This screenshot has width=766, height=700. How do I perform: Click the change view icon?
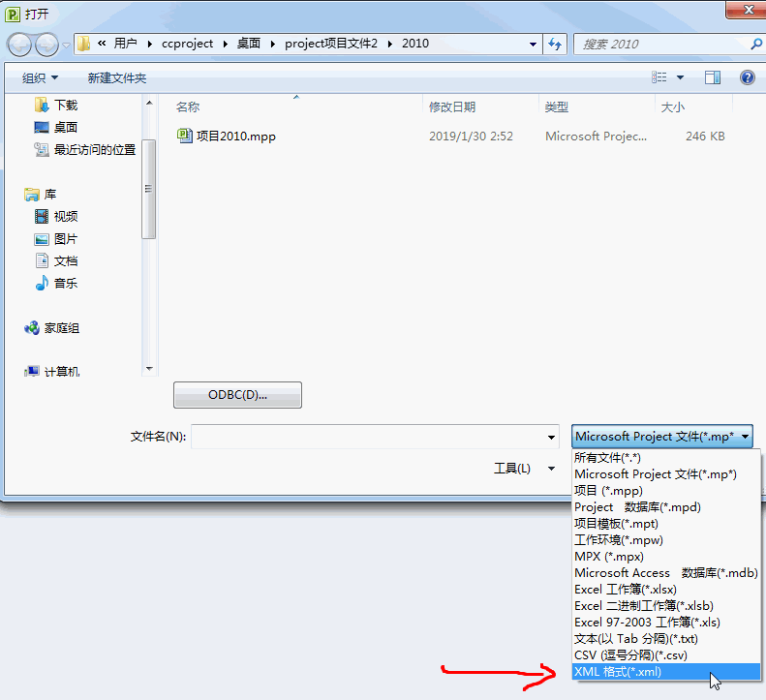point(659,77)
